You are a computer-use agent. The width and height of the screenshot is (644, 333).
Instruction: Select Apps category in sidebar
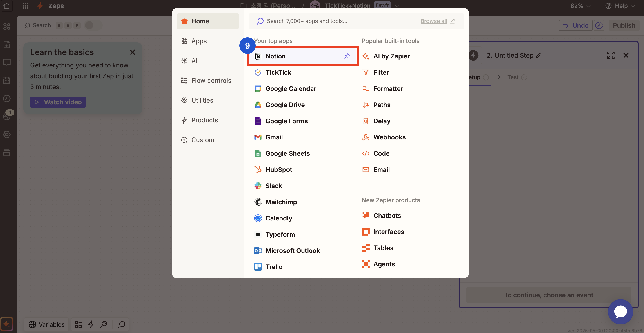pos(207,41)
